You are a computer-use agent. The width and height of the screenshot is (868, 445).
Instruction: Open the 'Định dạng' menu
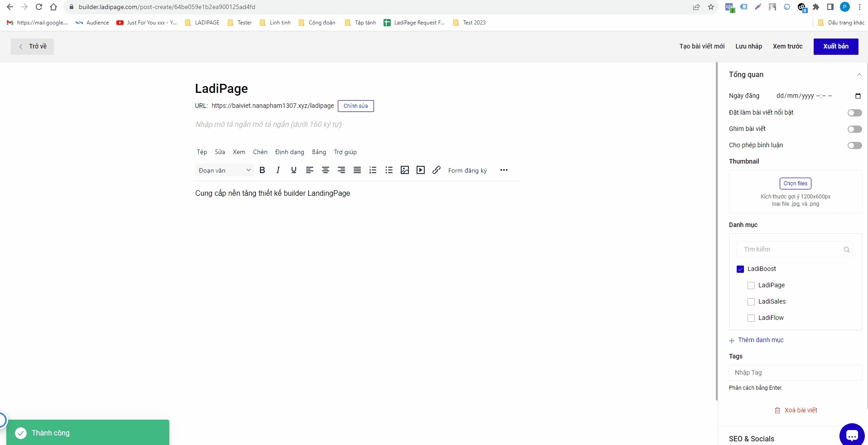tap(289, 152)
